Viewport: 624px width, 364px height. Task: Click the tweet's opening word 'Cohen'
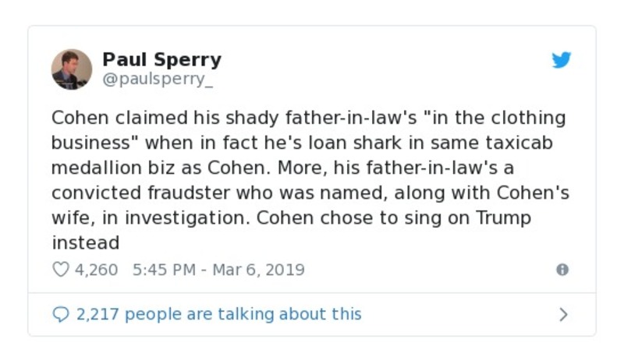tap(77, 119)
